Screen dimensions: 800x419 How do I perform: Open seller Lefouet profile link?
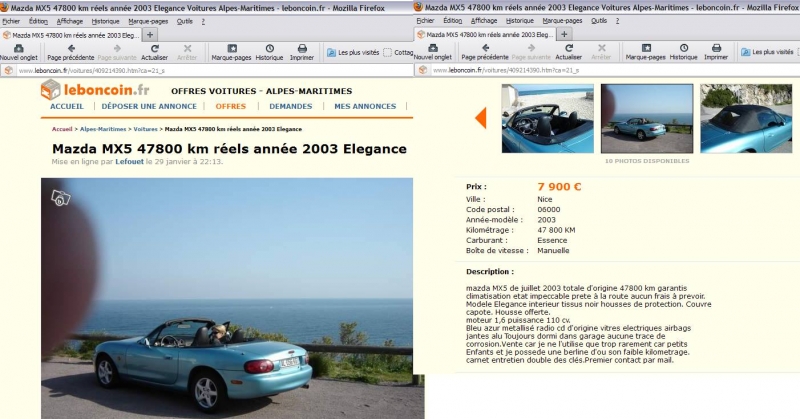coord(130,162)
